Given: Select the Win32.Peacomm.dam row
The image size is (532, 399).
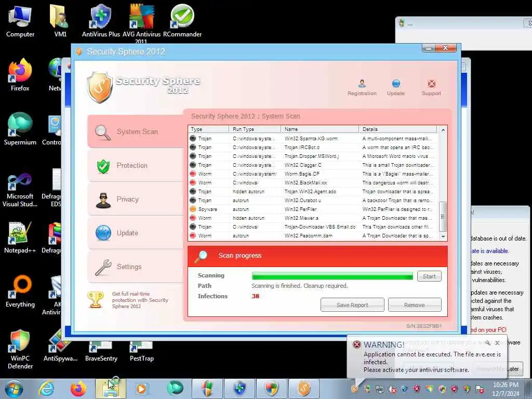Looking at the screenshot, I should [313, 235].
